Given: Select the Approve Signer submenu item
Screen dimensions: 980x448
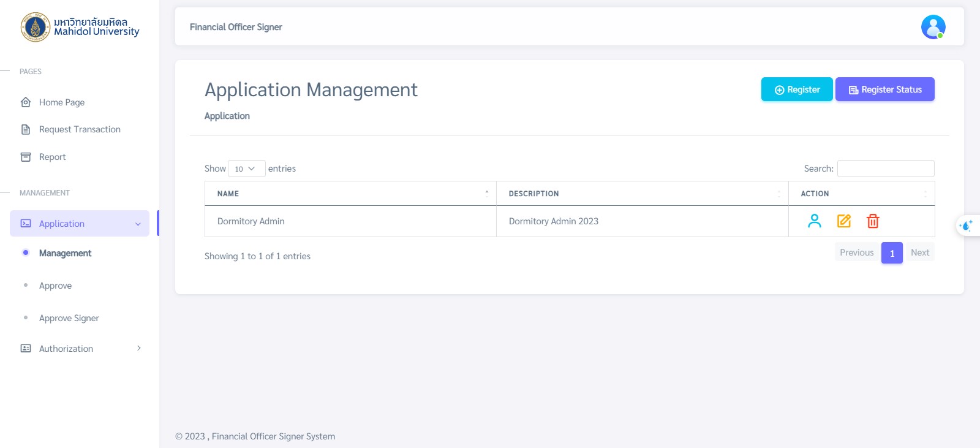Looking at the screenshot, I should 69,318.
